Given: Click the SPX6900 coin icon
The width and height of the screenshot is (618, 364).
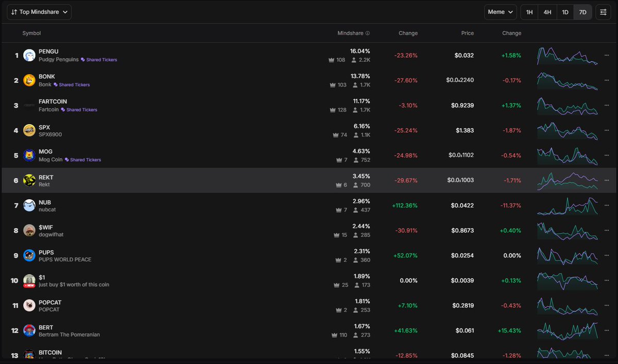Looking at the screenshot, I should tap(29, 130).
